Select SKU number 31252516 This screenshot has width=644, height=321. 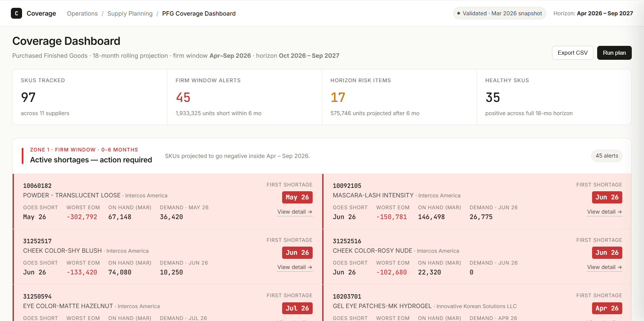[x=347, y=241]
